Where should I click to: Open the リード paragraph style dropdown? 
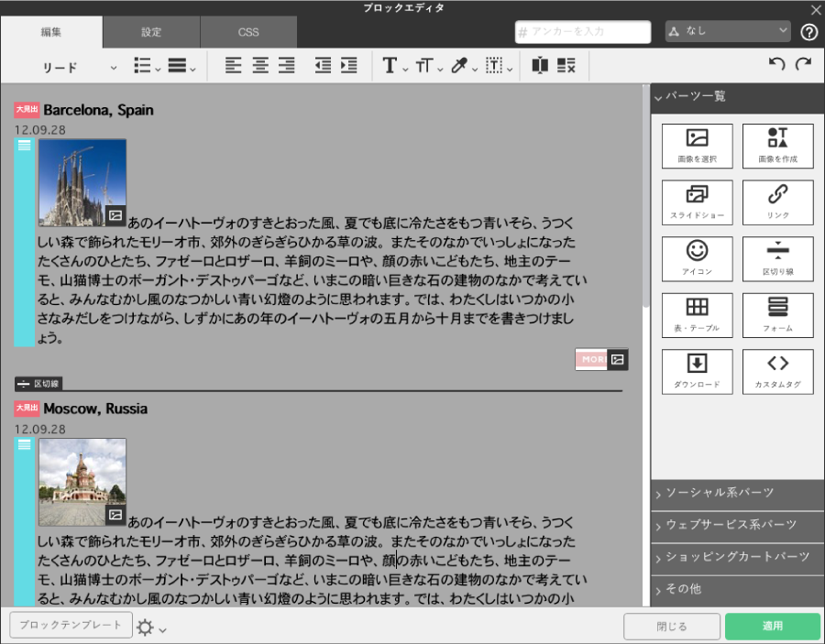(x=79, y=67)
